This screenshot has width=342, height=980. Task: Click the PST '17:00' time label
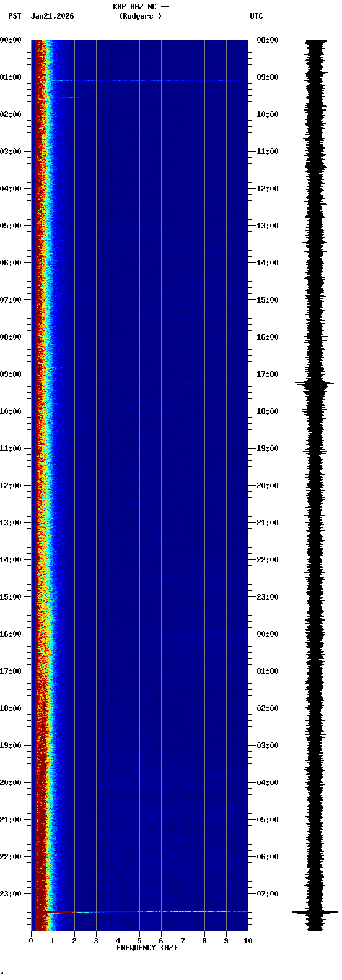pos(11,671)
